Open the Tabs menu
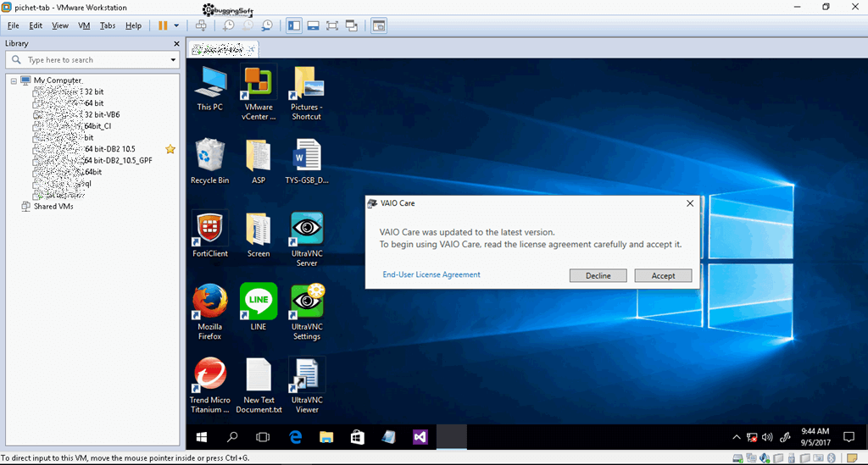 [108, 25]
